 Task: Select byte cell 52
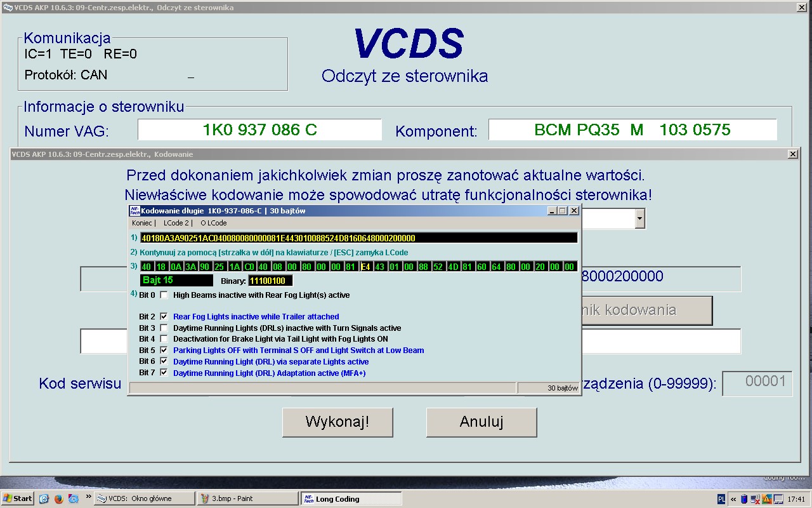(439, 267)
